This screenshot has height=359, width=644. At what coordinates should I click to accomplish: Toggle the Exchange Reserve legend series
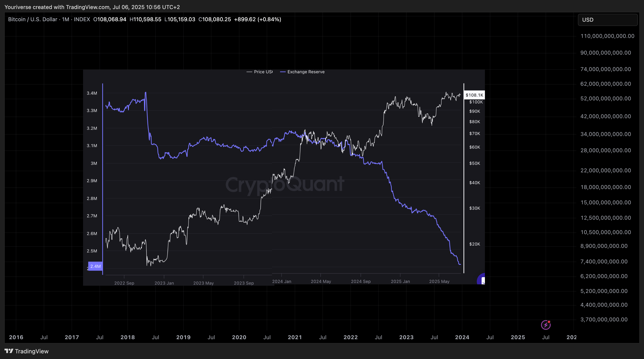click(302, 72)
